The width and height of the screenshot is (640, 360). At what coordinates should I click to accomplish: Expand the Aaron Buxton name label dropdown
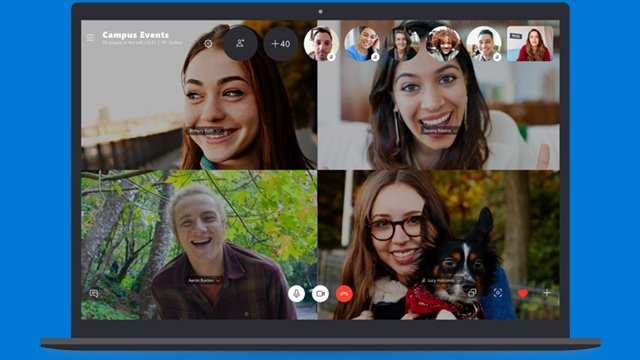218,280
